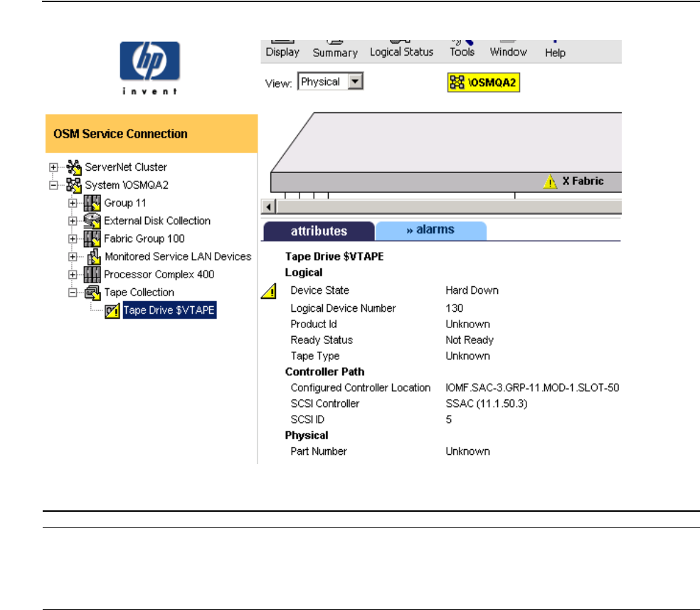This screenshot has width=700, height=610.
Task: Open the Tools menu
Action: click(x=462, y=51)
